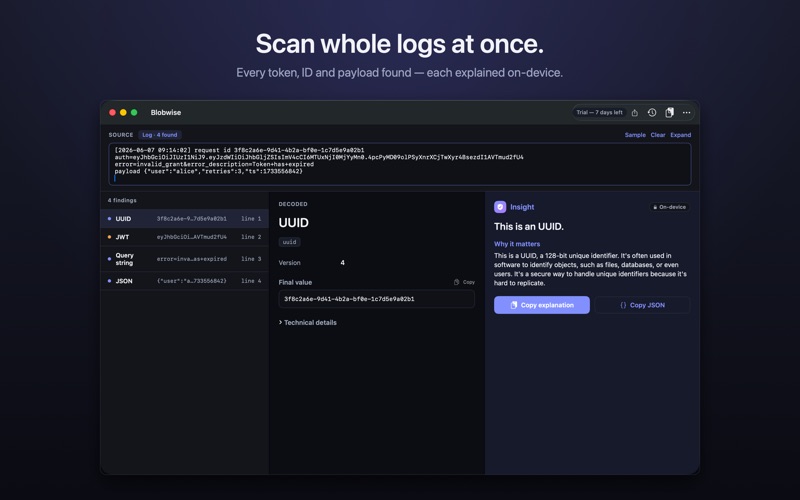The image size is (800, 500).
Task: Click the uuid tag chip
Action: [x=289, y=242]
